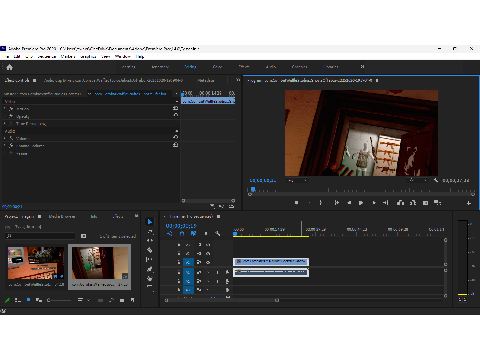The width and height of the screenshot is (480, 360).
Task: Play the Program Monitor preview
Action: click(361, 203)
